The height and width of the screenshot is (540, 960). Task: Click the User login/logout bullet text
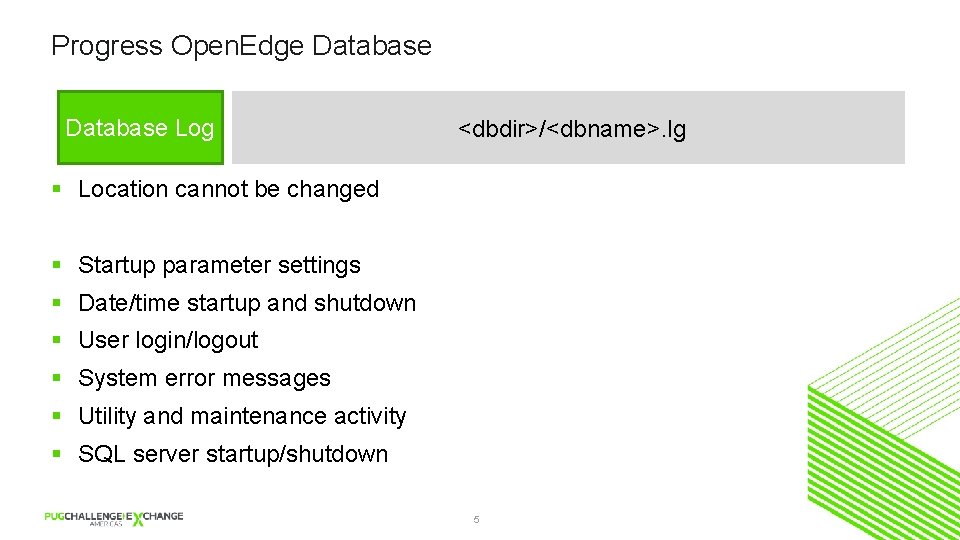168,340
